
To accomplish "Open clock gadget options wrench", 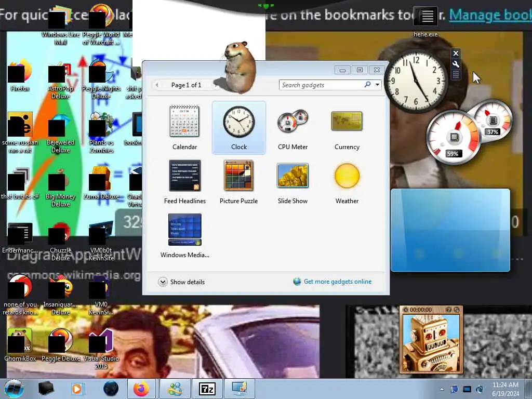I will pyautogui.click(x=456, y=64).
